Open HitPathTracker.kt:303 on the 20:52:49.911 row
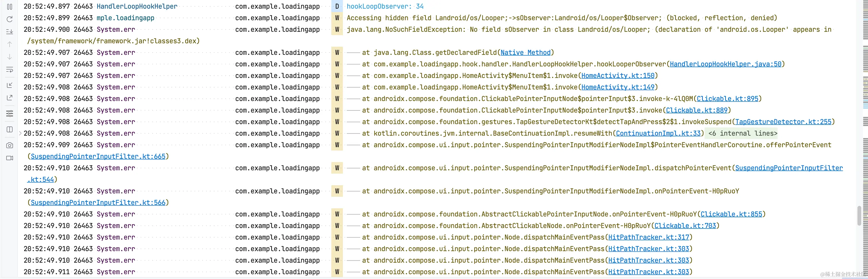Viewport: 868px width, 279px height. 649,272
